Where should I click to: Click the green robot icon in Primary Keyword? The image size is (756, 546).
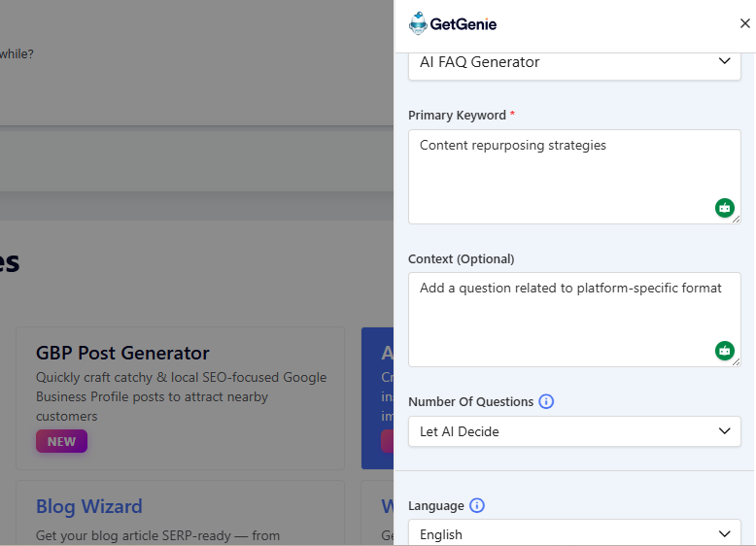(x=724, y=207)
